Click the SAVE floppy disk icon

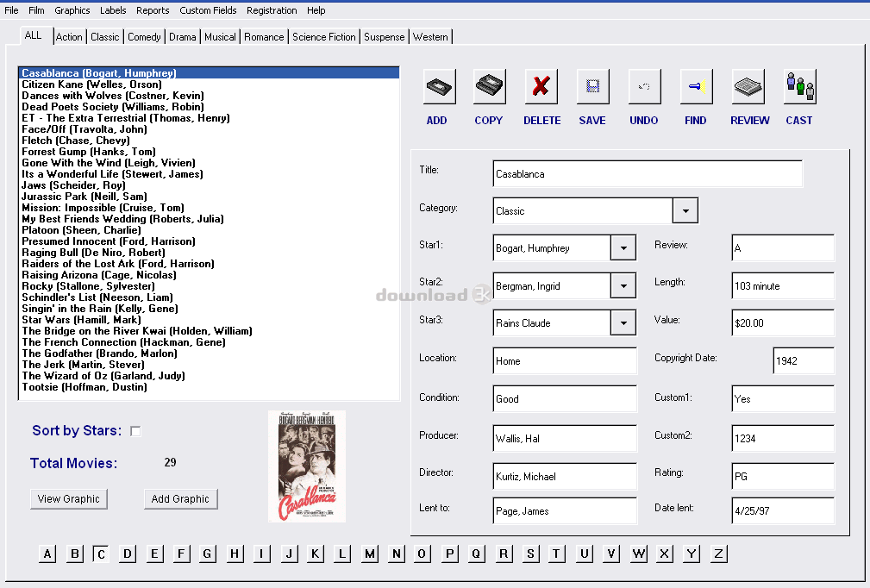[x=592, y=86]
